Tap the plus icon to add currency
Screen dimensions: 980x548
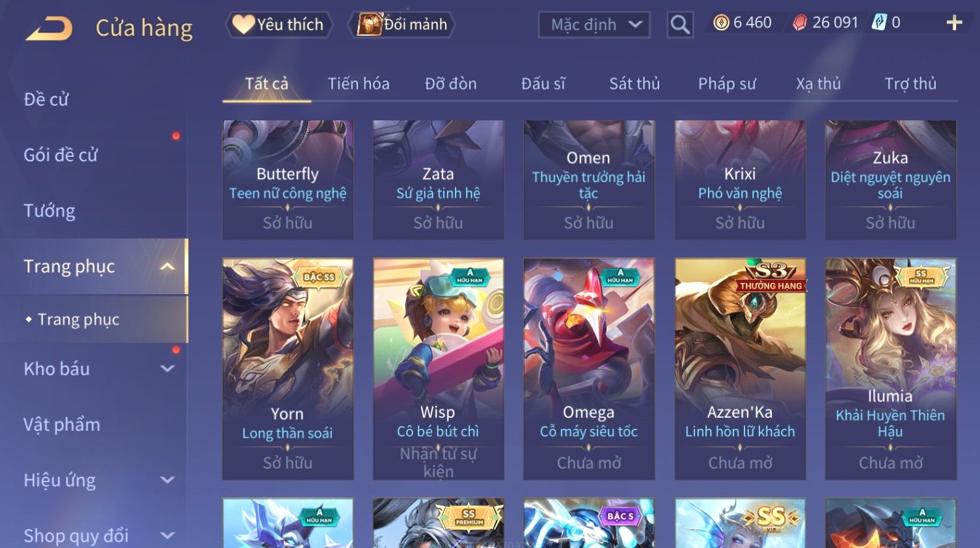pos(954,23)
